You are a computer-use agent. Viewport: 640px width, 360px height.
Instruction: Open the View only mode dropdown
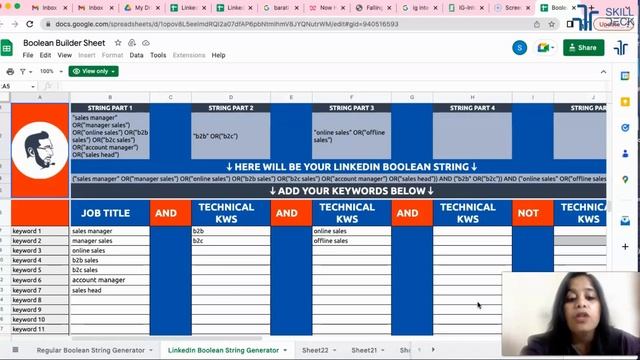(x=93, y=71)
